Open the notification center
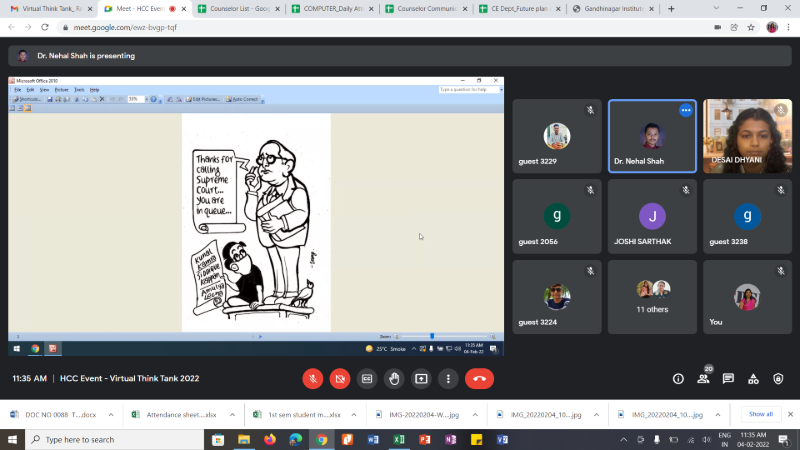The height and width of the screenshot is (450, 800). pyautogui.click(x=784, y=439)
